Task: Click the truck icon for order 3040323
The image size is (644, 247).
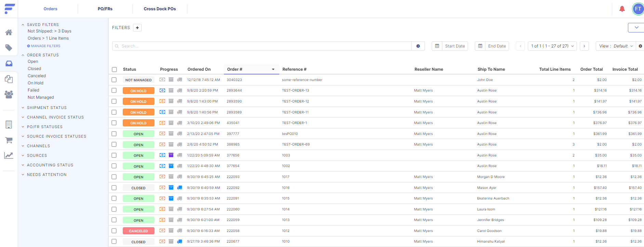Action: click(x=179, y=80)
